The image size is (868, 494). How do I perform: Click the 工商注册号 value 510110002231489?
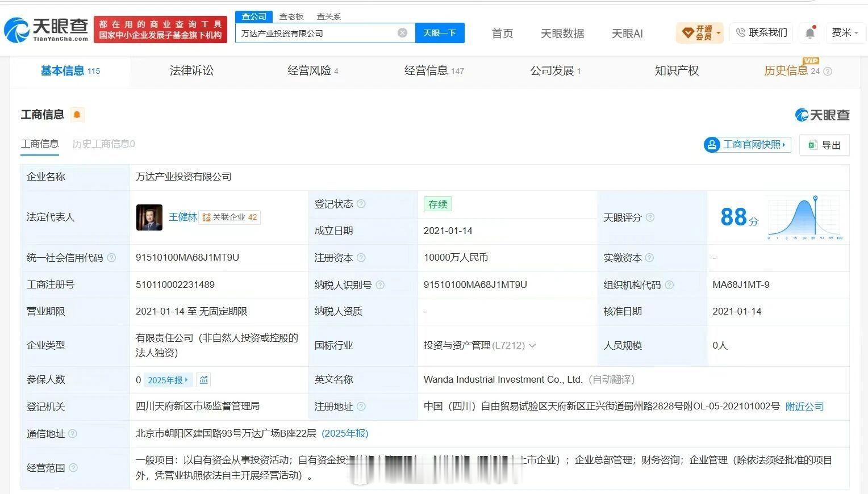coord(175,284)
